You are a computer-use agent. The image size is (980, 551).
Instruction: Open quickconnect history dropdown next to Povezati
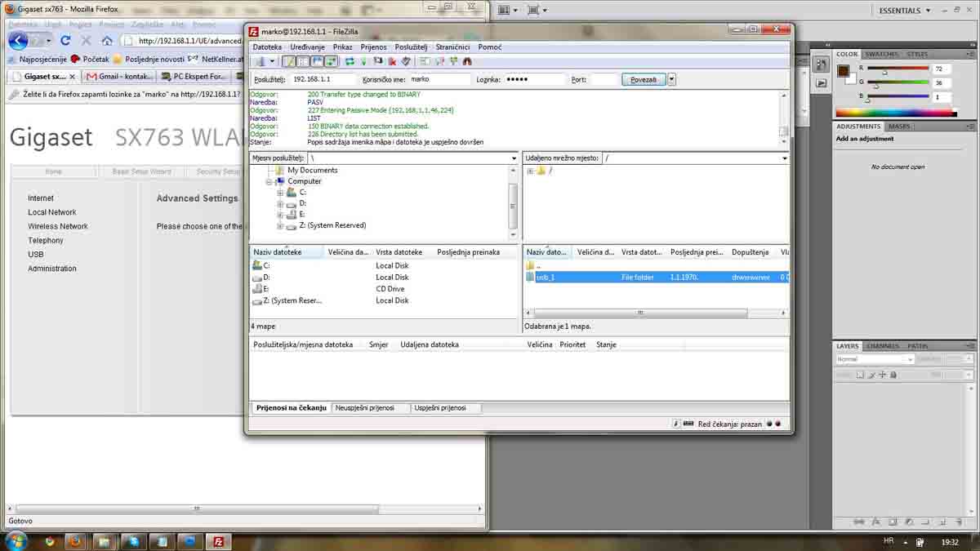point(671,79)
